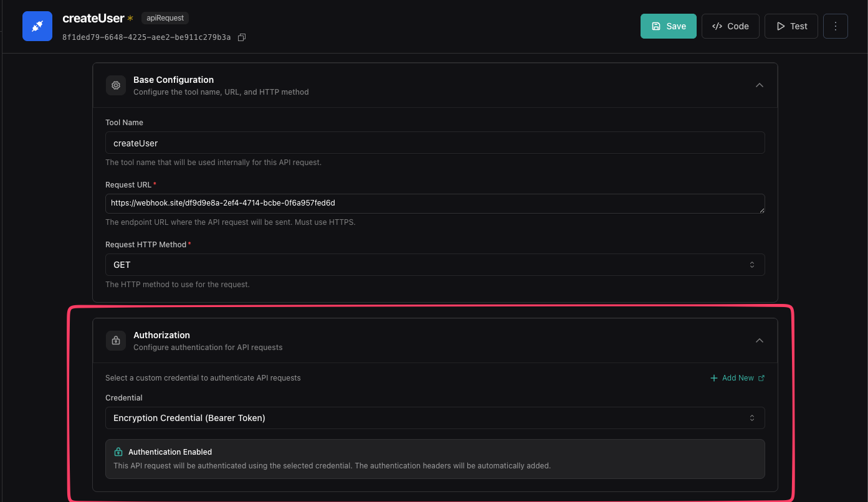
Task: Click the createUser tool logo icon
Action: point(37,26)
